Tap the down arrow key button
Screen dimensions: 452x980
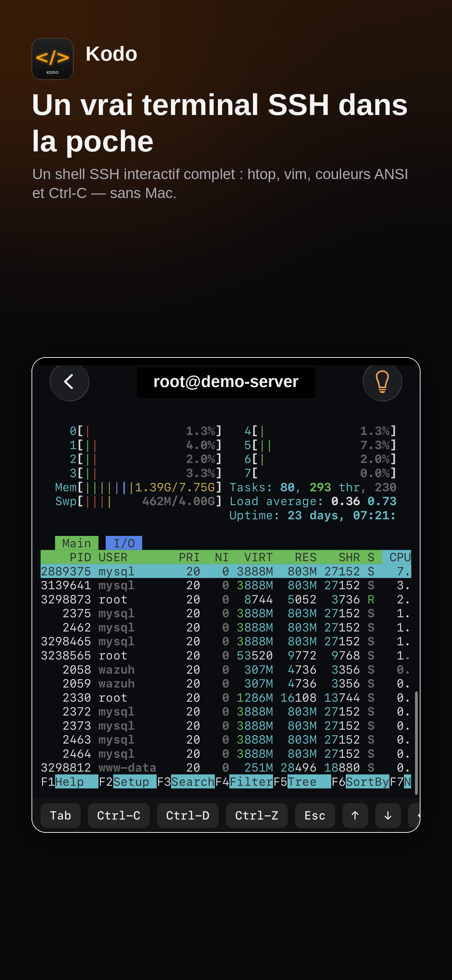coord(388,815)
